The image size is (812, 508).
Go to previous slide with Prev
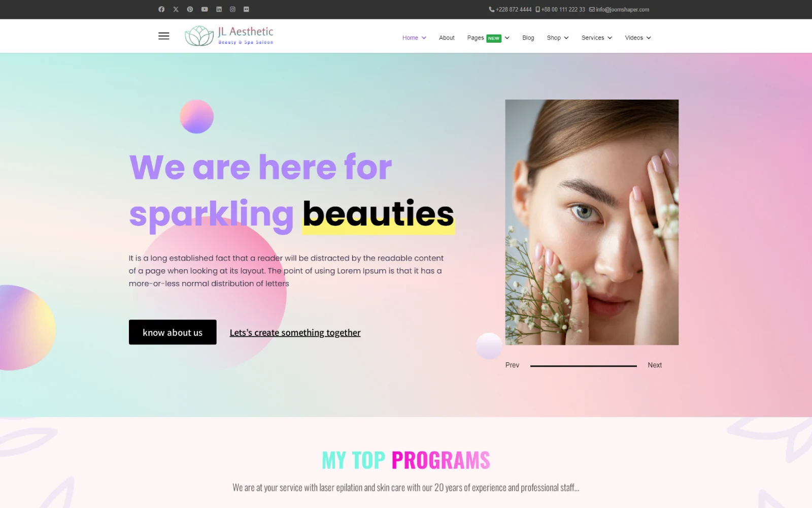[x=512, y=365]
